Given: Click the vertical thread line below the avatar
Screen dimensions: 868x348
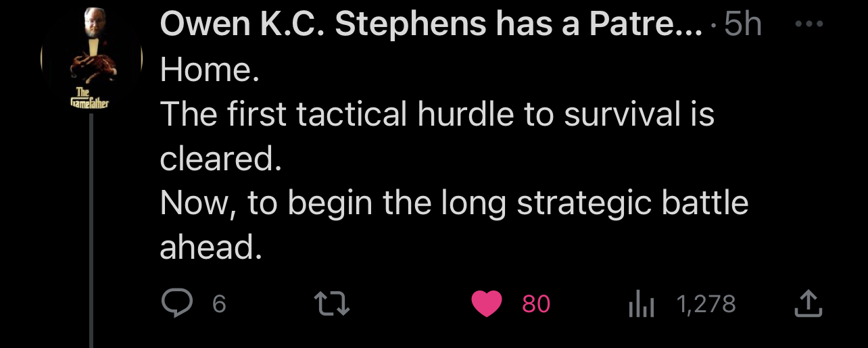Looking at the screenshot, I should click(x=91, y=230).
